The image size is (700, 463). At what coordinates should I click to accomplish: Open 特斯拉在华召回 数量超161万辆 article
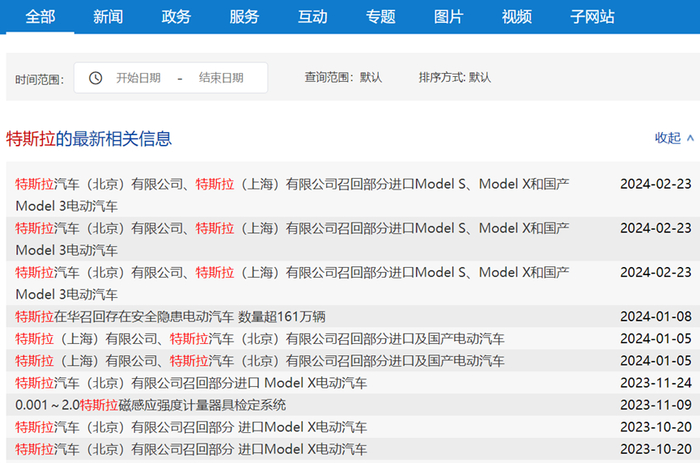pos(170,317)
